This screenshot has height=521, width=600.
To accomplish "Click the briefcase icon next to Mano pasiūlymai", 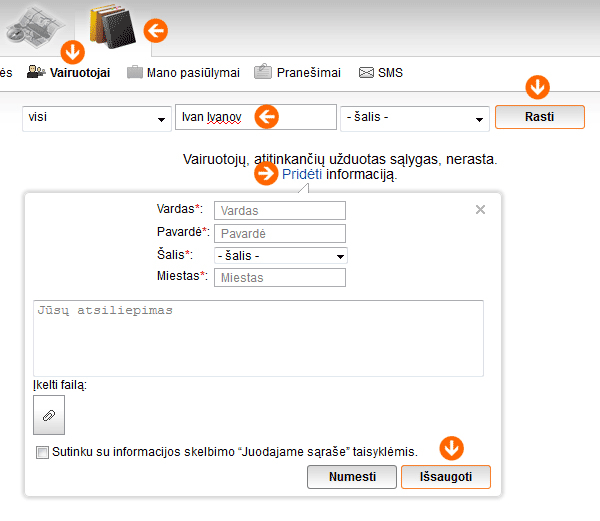I will pos(135,72).
